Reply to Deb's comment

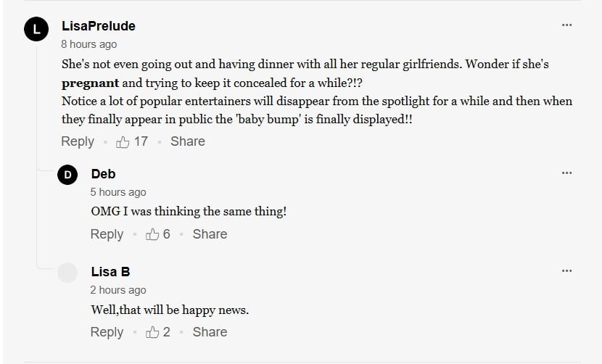[107, 234]
